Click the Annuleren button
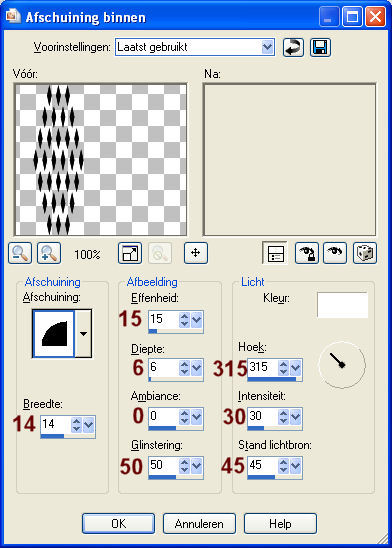The image size is (392, 548). click(199, 524)
